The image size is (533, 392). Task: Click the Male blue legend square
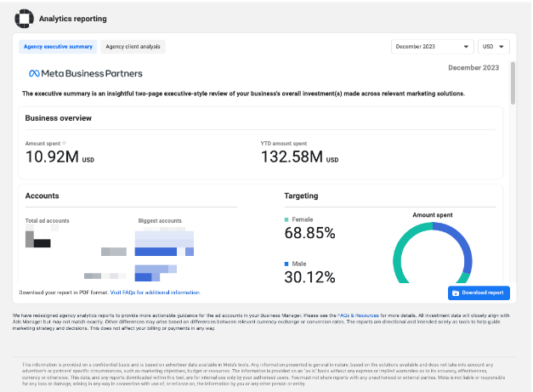[x=286, y=264]
